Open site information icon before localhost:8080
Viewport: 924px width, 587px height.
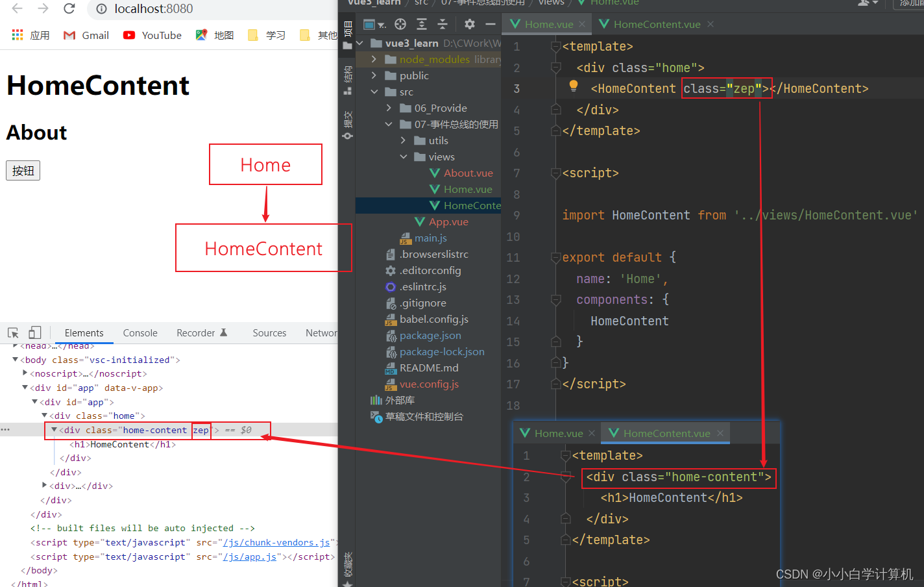click(101, 9)
